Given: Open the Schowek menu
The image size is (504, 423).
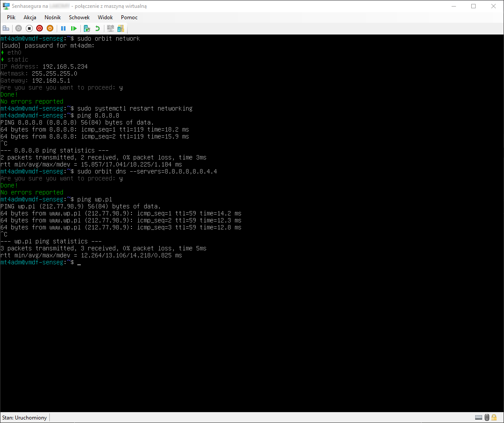Looking at the screenshot, I should click(x=79, y=17).
